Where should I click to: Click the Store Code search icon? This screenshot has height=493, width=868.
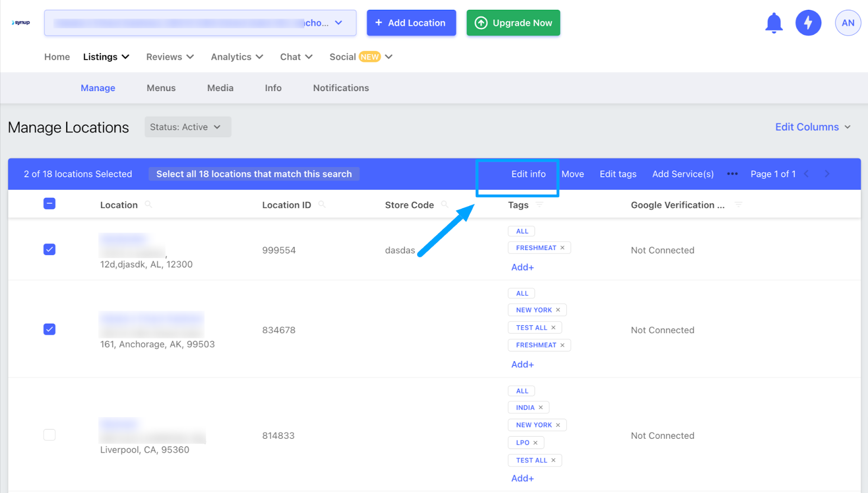point(445,204)
